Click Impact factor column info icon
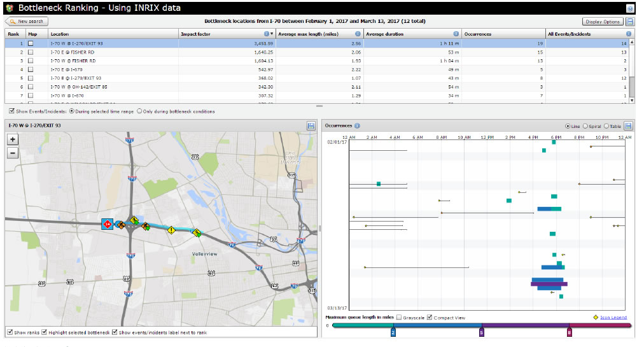 pyautogui.click(x=266, y=34)
